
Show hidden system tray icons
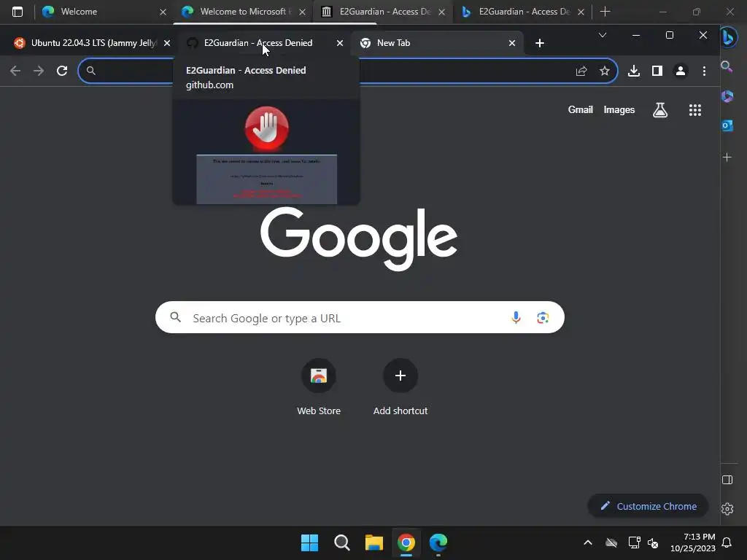588,542
